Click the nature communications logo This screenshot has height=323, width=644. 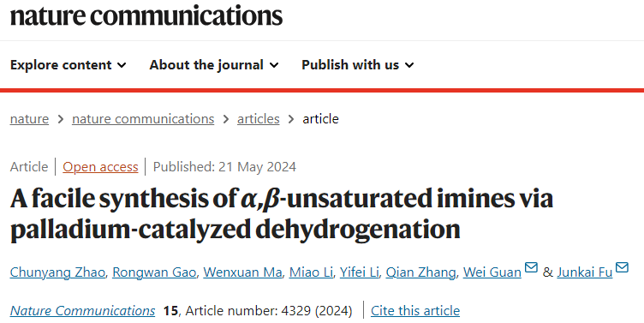click(146, 16)
